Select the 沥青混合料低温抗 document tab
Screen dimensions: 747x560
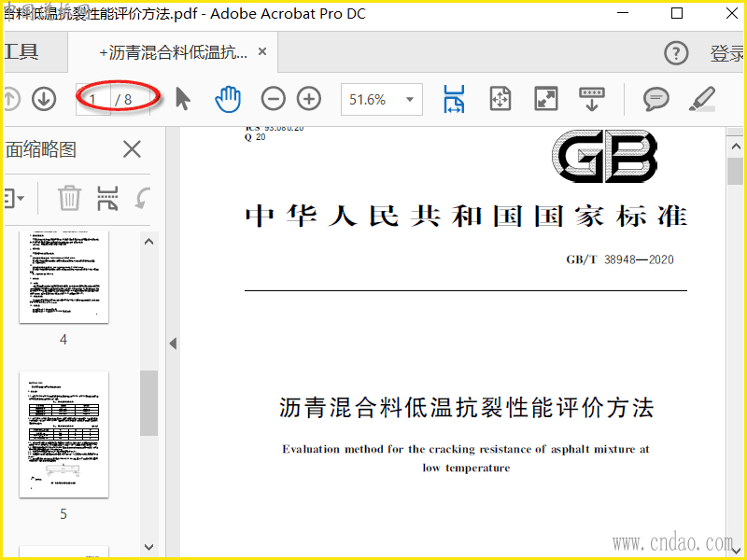click(174, 52)
